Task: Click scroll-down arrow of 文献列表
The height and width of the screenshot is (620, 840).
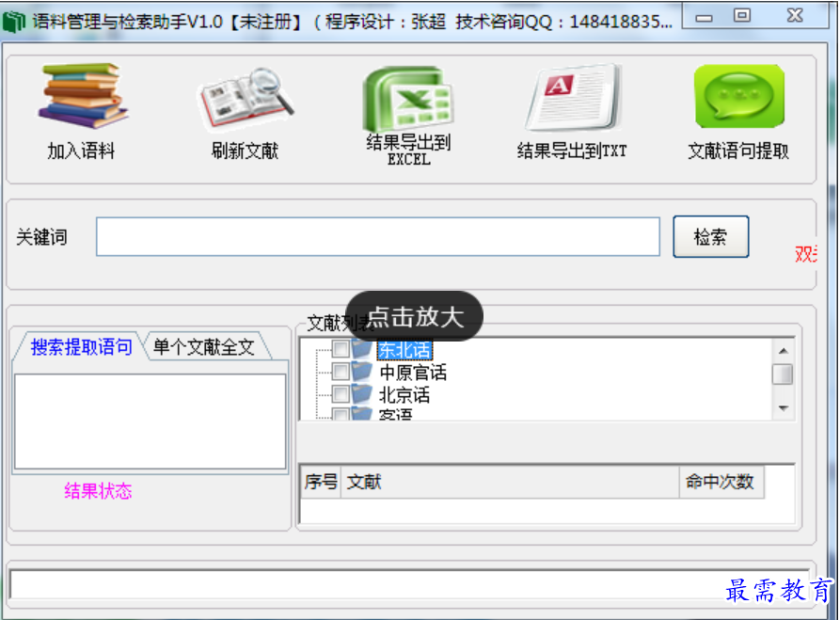Action: (x=784, y=408)
